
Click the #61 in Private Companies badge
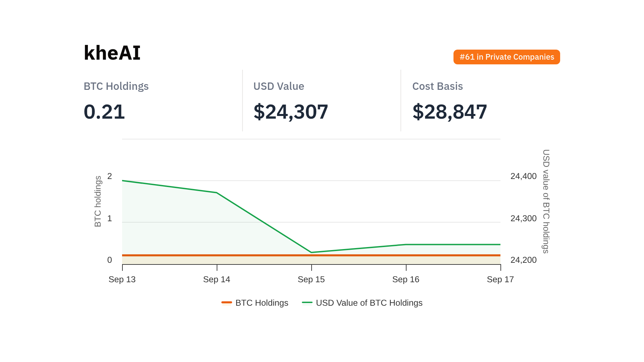(x=506, y=57)
